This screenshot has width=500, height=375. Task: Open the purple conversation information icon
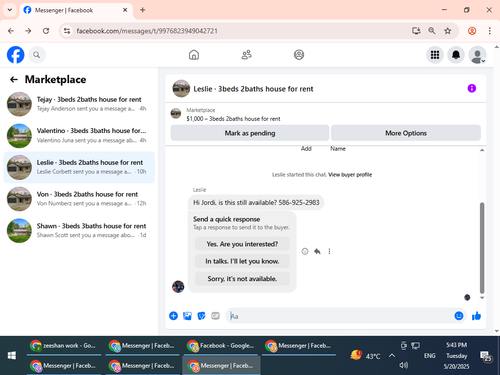coord(472,88)
